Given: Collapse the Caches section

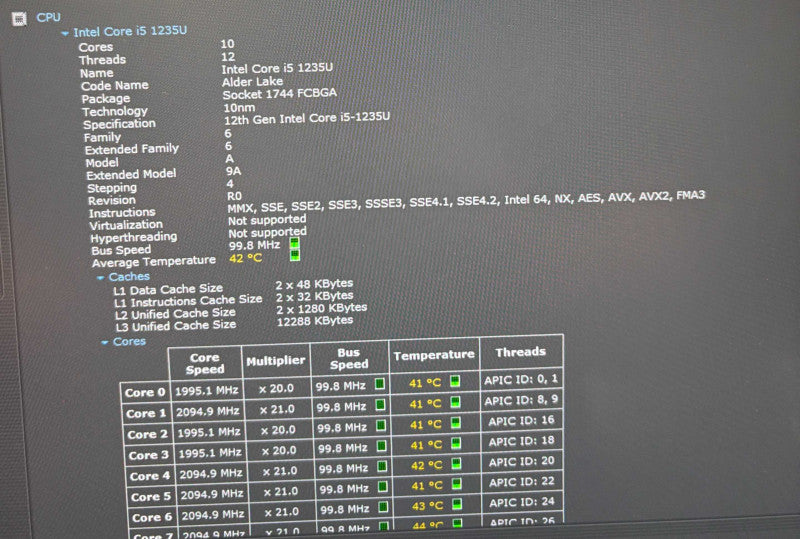Looking at the screenshot, I should click(101, 278).
